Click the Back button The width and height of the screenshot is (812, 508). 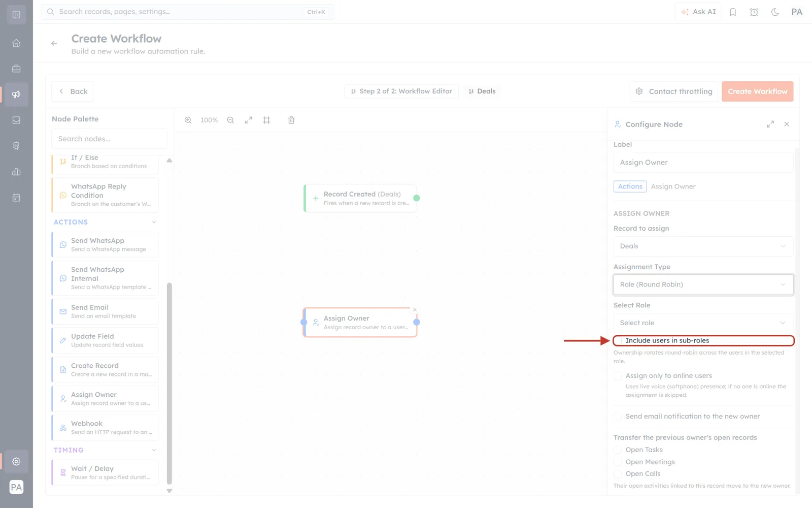tap(72, 91)
